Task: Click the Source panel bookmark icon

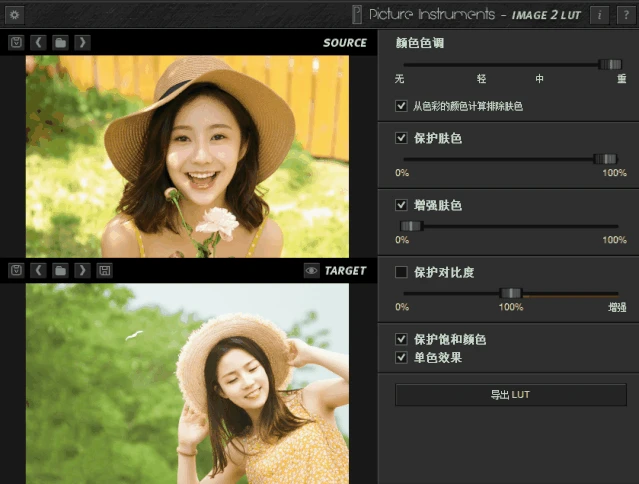Action: (16, 42)
